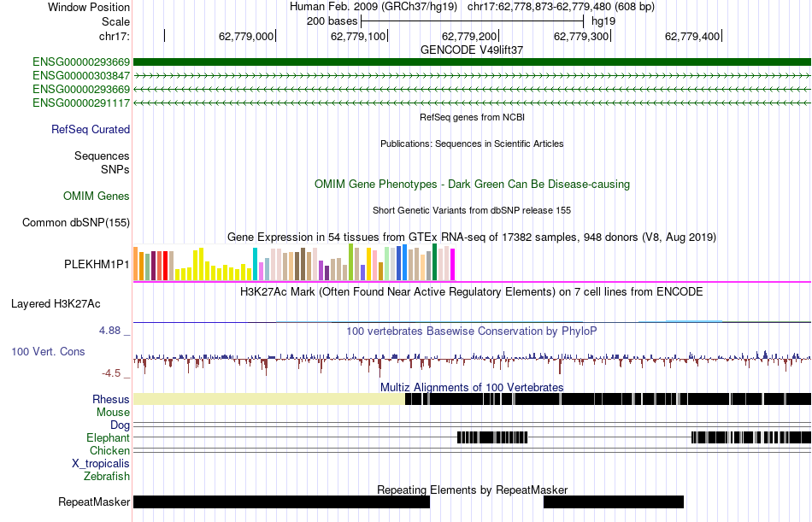The width and height of the screenshot is (812, 522).
Task: Click the magenta bar in the GTEx chart
Action: coord(453,265)
